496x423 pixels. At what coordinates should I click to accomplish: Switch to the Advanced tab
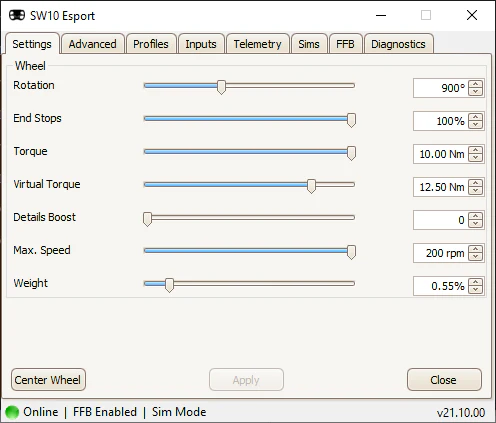coord(93,44)
